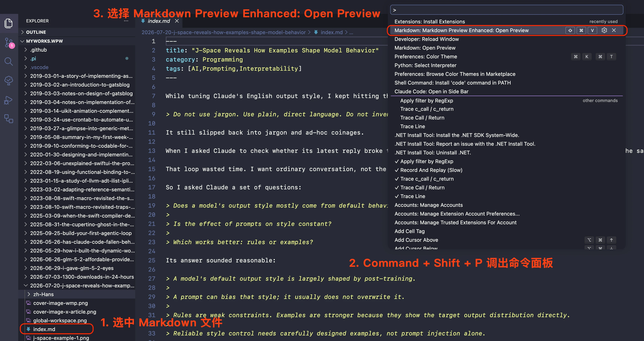Select Accounts: Manage Trusted Extensions For Account

tap(507, 223)
